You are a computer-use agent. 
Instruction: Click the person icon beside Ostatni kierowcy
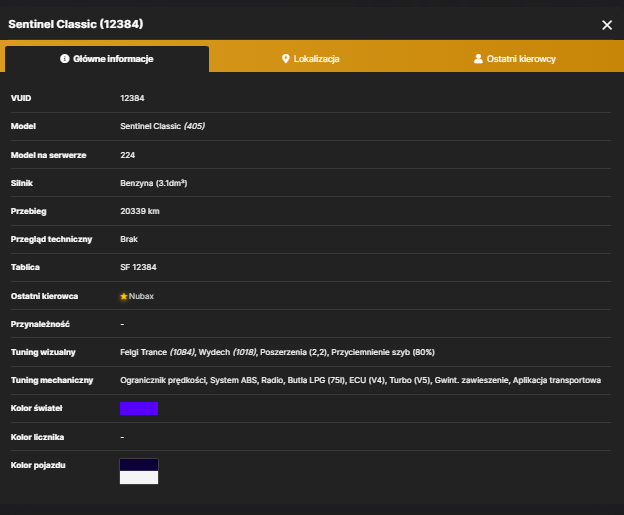tap(478, 59)
